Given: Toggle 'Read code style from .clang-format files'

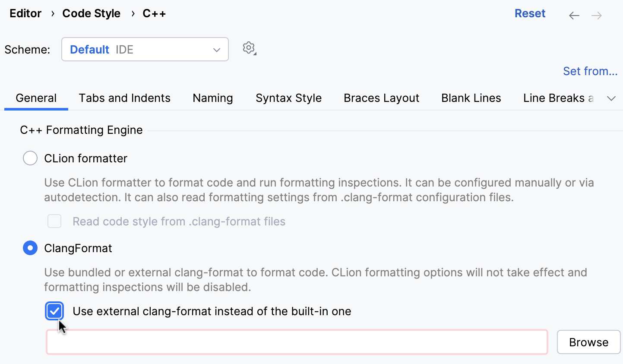Looking at the screenshot, I should coord(54,221).
